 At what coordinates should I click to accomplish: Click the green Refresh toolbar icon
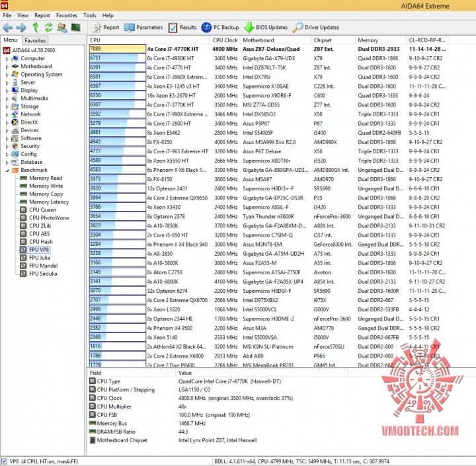pyautogui.click(x=48, y=27)
